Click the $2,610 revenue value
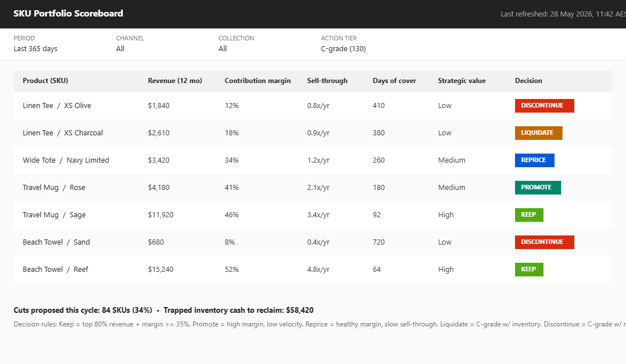This screenshot has width=626, height=364. pyautogui.click(x=159, y=133)
